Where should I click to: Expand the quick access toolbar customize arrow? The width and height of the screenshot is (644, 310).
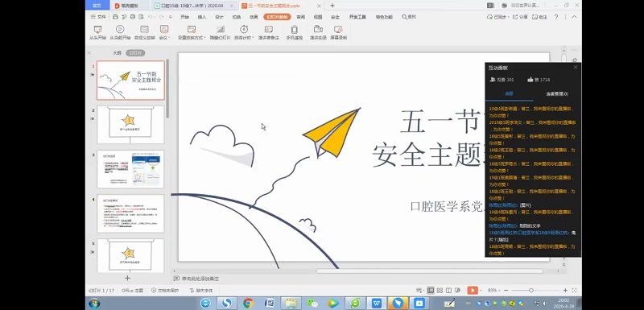(x=171, y=17)
